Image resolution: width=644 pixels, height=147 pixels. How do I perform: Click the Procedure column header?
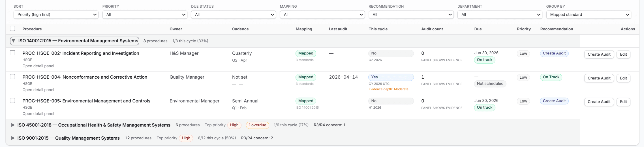coord(32,29)
